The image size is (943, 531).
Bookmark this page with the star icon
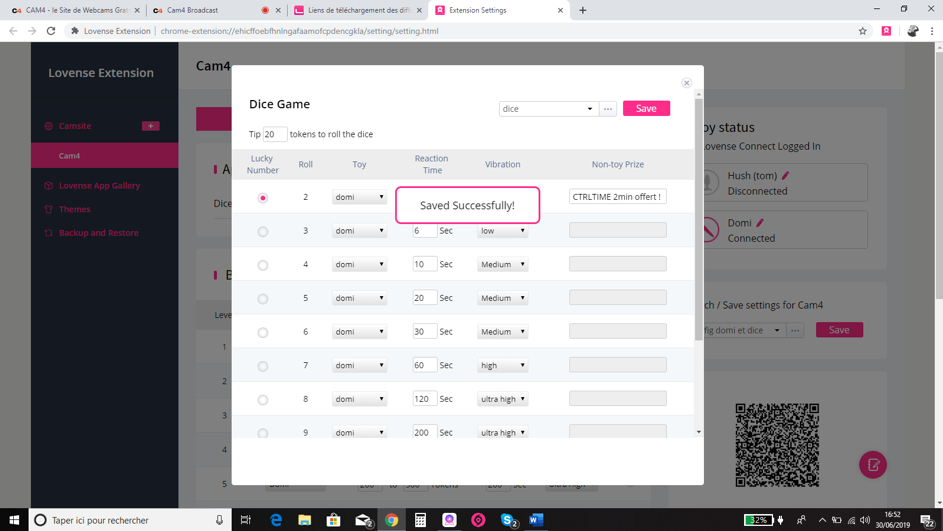tap(862, 31)
